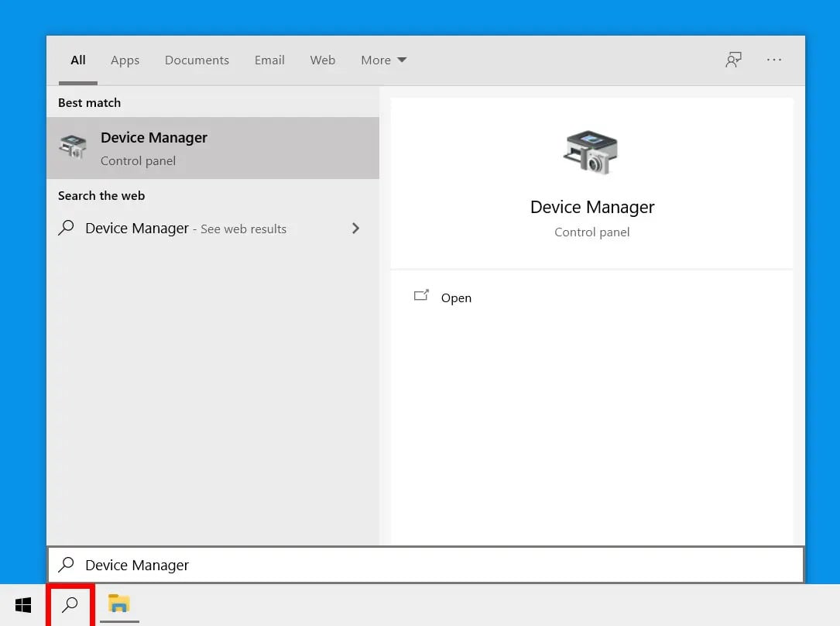Click the Open action to launch Device Manager

click(456, 298)
